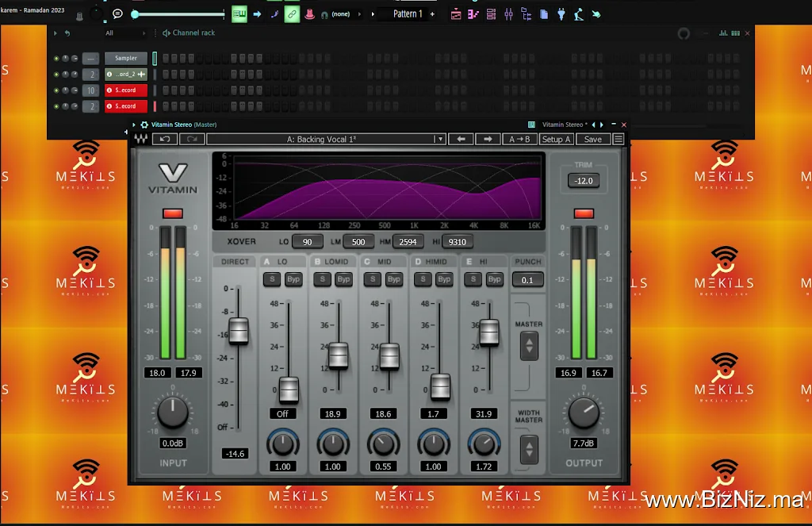This screenshot has width=812, height=526.
Task: Click the HM crossover value 2594
Action: [x=408, y=242]
